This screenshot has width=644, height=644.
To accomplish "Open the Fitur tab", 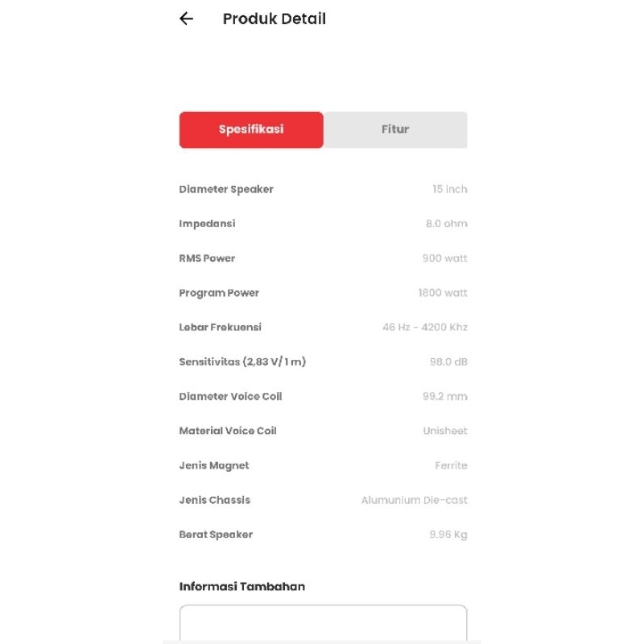I will [x=395, y=130].
